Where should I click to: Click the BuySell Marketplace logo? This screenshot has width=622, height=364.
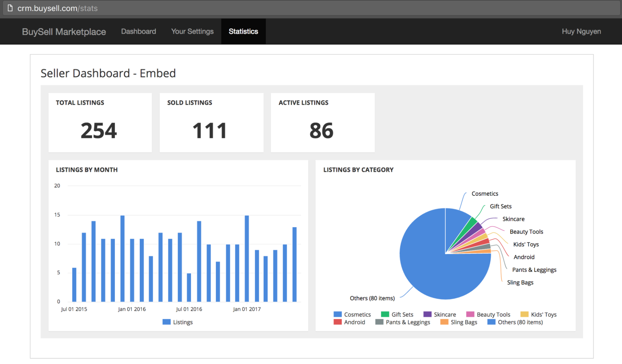[x=64, y=31]
